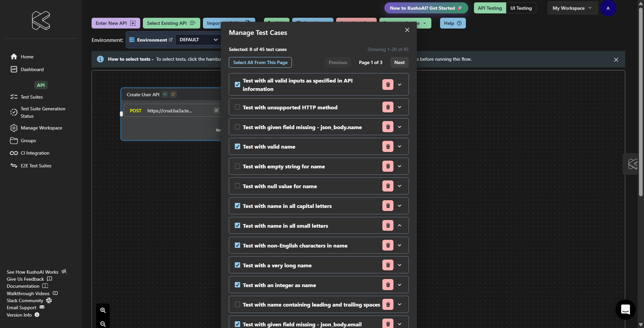Uncheck 'Test with name in all capital letters'
The width and height of the screenshot is (644, 328).
237,206
